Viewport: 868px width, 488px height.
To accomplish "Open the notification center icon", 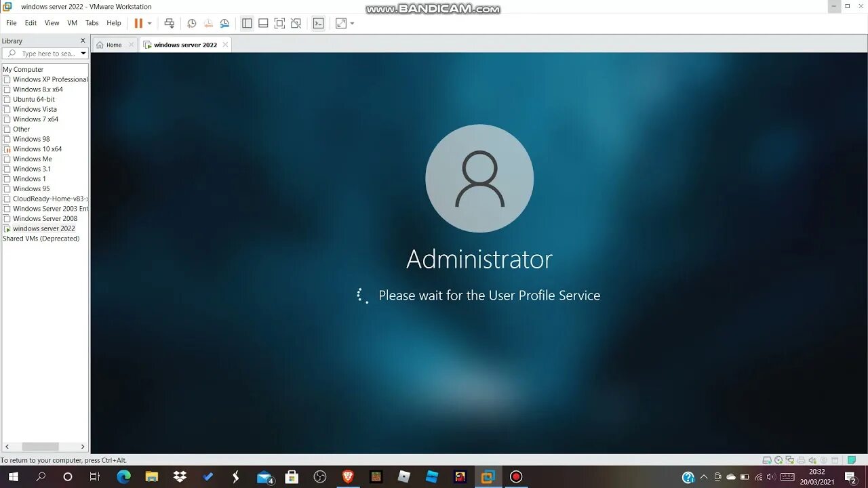I will 851,477.
